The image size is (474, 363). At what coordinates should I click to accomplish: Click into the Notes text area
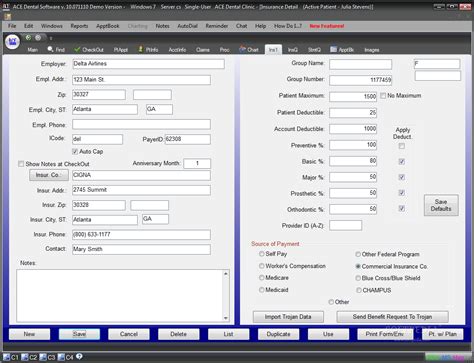119,296
